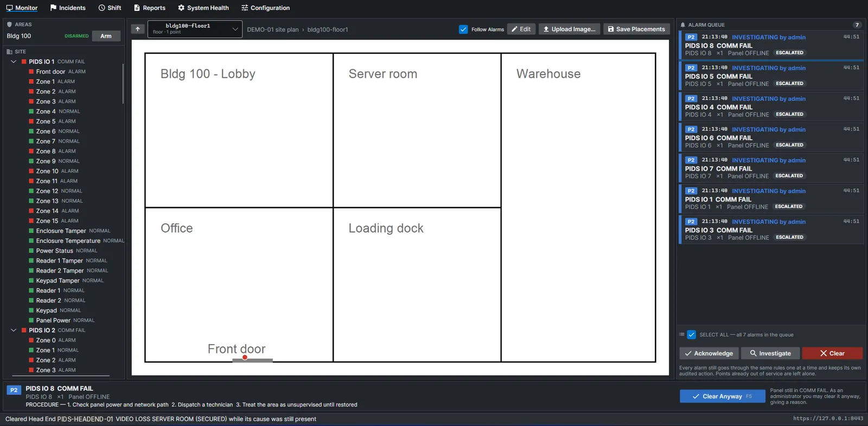Click the Warehouse label on plan
This screenshot has width=868, height=426.
[x=548, y=74]
